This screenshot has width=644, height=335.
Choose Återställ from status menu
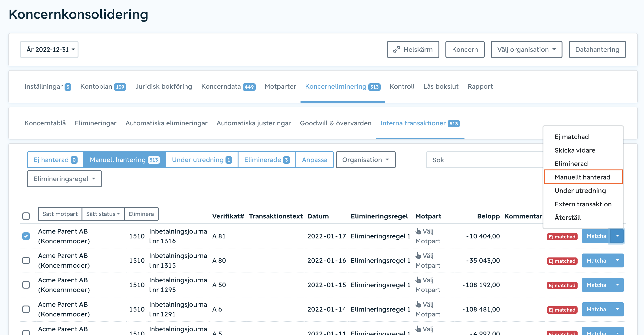coord(583,218)
